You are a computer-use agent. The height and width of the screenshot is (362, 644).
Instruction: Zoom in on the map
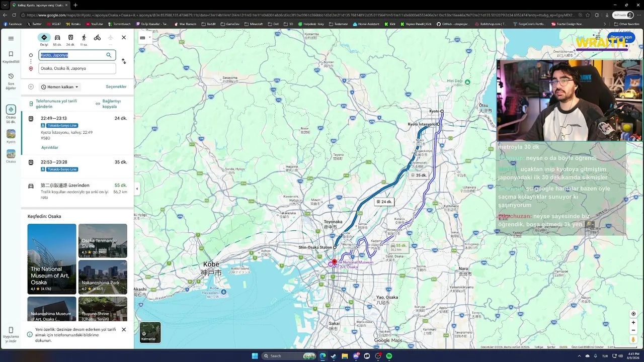633,323
